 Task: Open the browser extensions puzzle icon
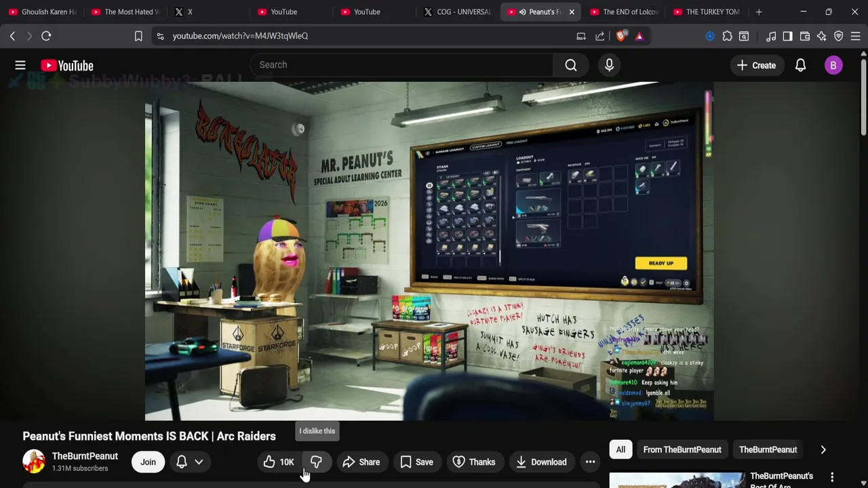pyautogui.click(x=727, y=36)
